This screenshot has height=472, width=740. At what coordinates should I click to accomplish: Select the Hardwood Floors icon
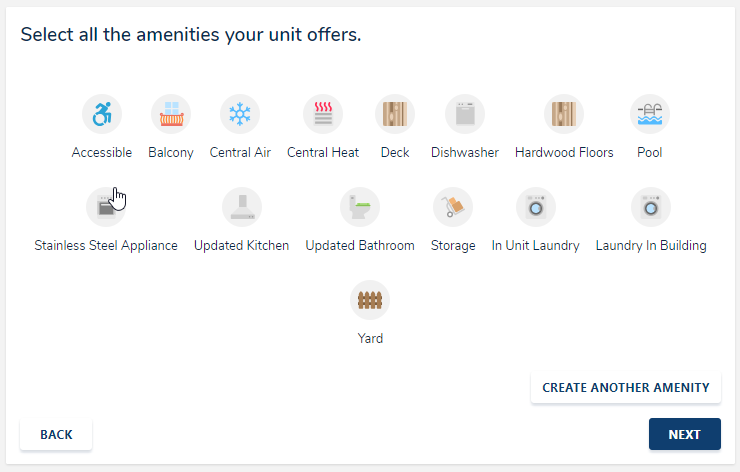tap(564, 115)
